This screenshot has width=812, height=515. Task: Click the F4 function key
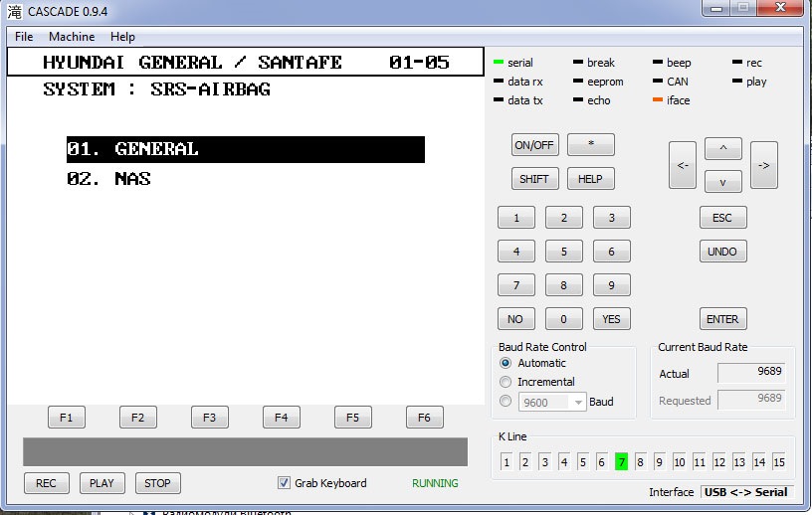282,418
